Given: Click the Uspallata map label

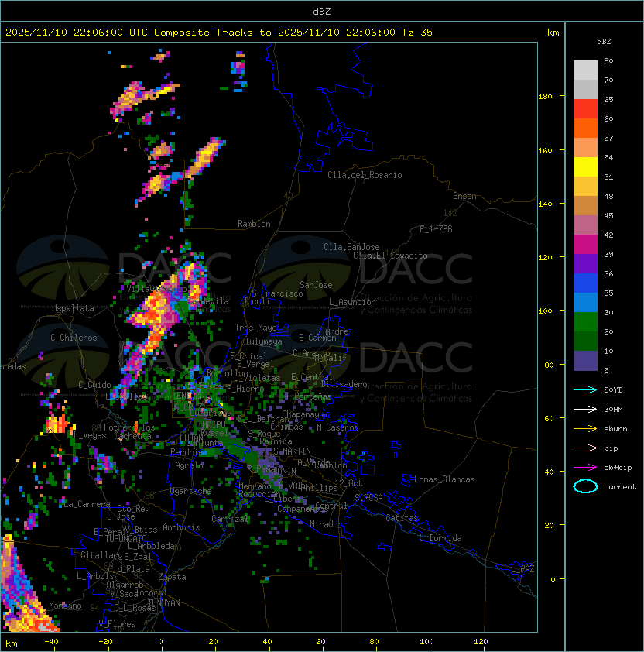Looking at the screenshot, I should (73, 308).
